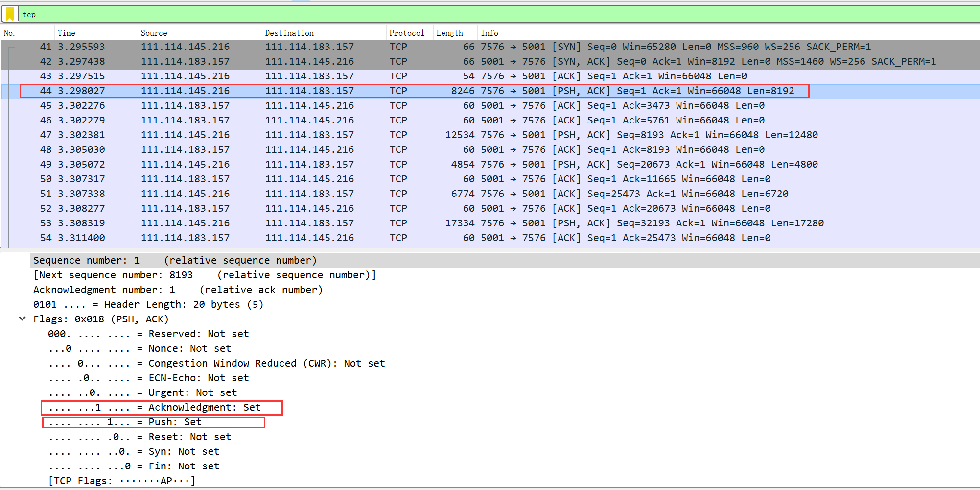
Task: Select packet 42 with SYN, ACK
Action: 441,62
